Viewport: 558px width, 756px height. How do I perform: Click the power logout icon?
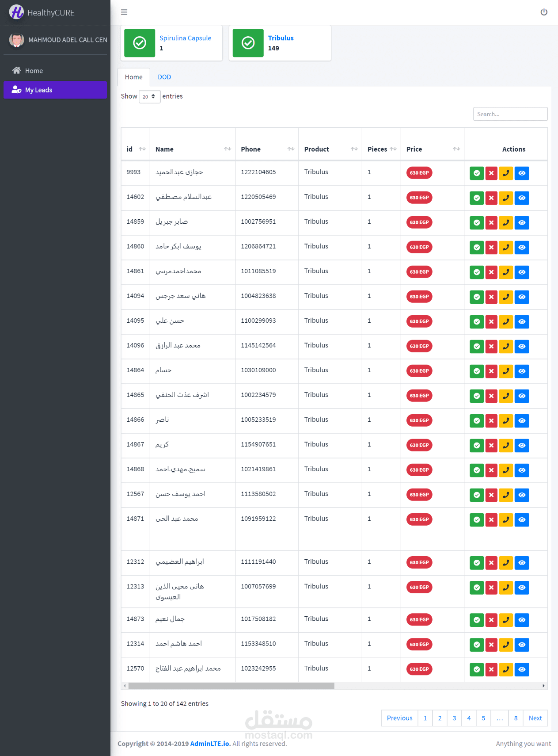544,12
